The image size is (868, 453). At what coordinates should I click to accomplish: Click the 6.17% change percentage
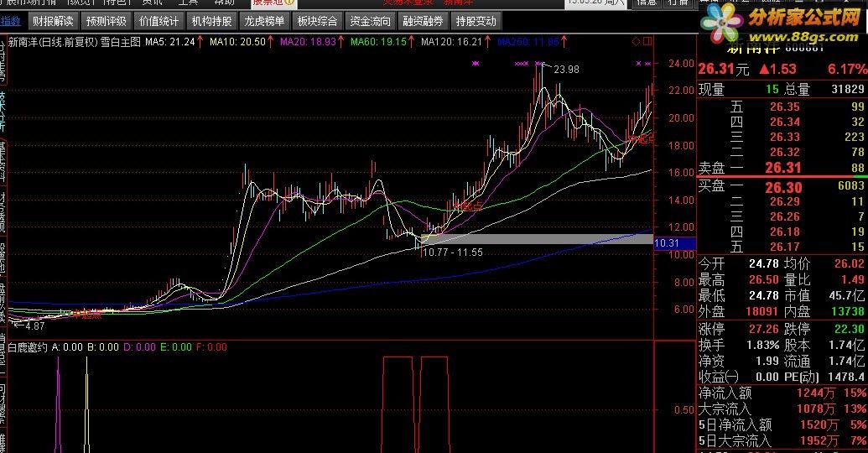click(x=847, y=70)
